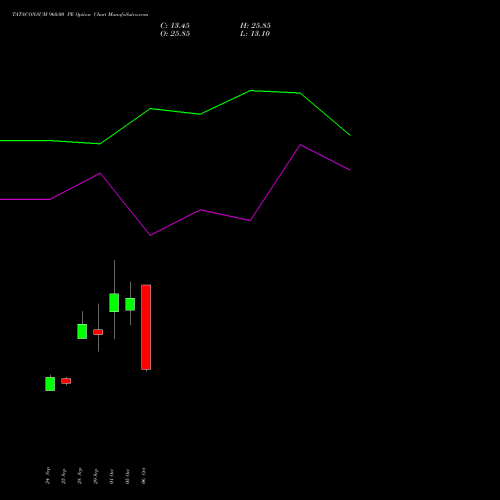Click the 06 Oct date axis label
This screenshot has width=500, height=500.
tap(144, 476)
